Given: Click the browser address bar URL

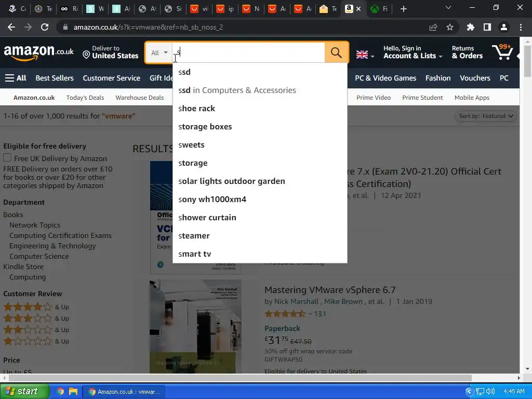Looking at the screenshot, I should pos(148,27).
